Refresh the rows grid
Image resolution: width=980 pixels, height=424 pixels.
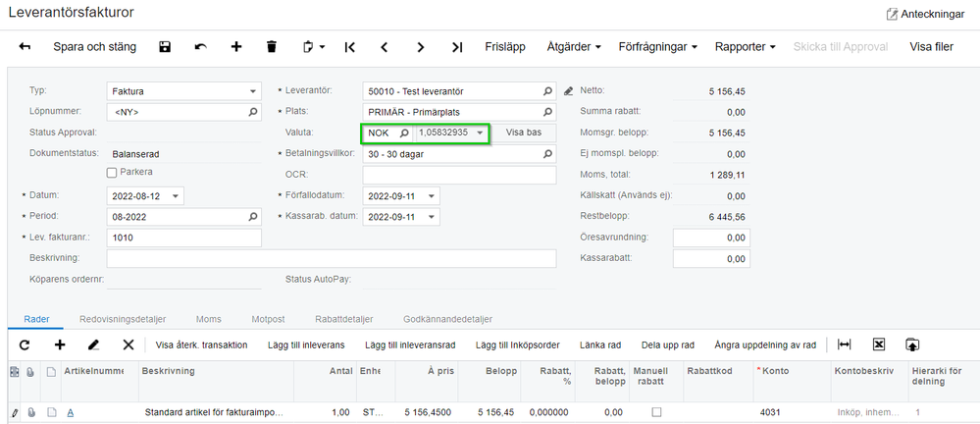click(25, 344)
